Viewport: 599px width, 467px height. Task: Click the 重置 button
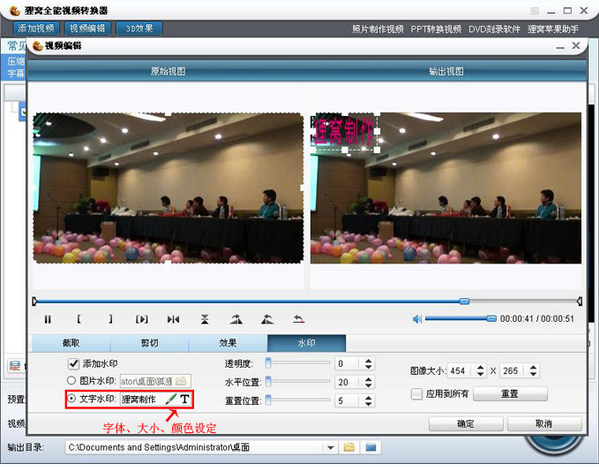click(510, 394)
